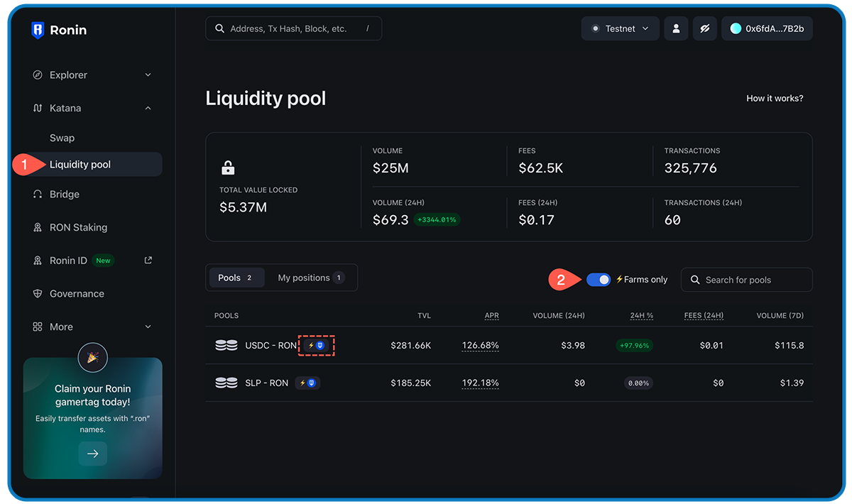
Task: Click the USDC - RON coin stack icon
Action: 226,345
